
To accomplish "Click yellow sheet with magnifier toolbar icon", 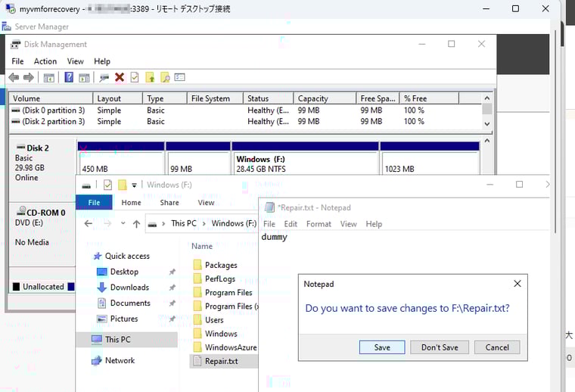I will (x=165, y=77).
